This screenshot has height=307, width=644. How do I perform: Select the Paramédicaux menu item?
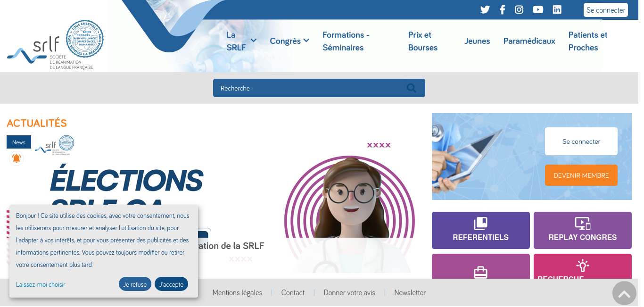click(529, 41)
